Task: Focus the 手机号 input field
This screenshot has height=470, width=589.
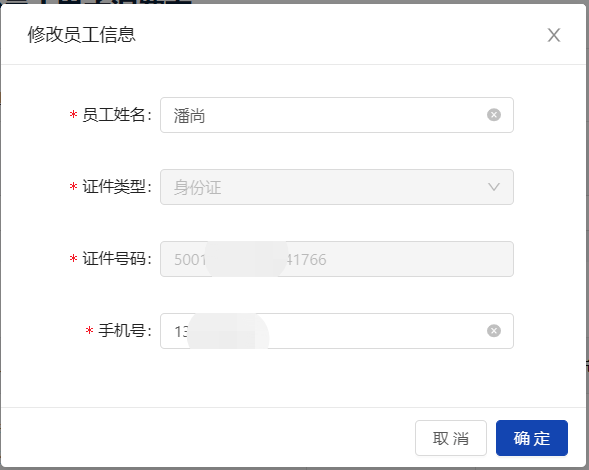Action: [337, 331]
